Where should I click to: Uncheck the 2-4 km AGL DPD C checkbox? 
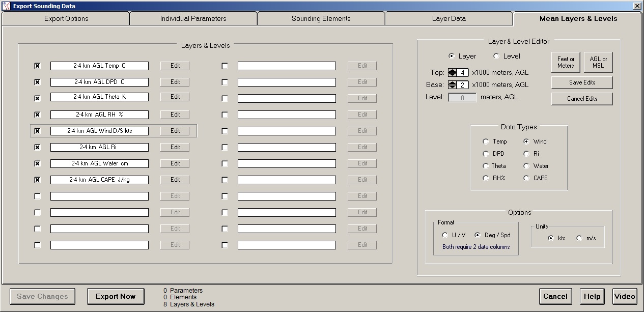tap(37, 82)
